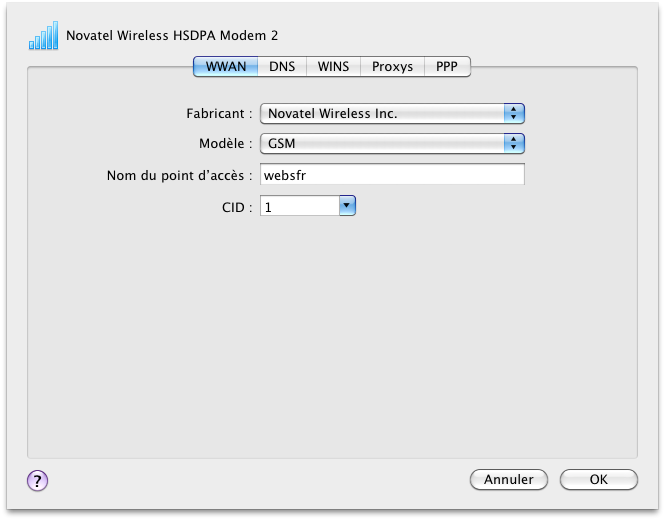The height and width of the screenshot is (520, 665).
Task: Select the WINS tab
Action: click(x=333, y=67)
